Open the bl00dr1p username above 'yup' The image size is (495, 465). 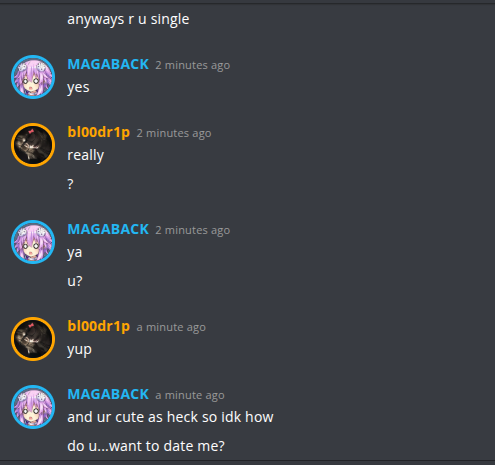(99, 326)
